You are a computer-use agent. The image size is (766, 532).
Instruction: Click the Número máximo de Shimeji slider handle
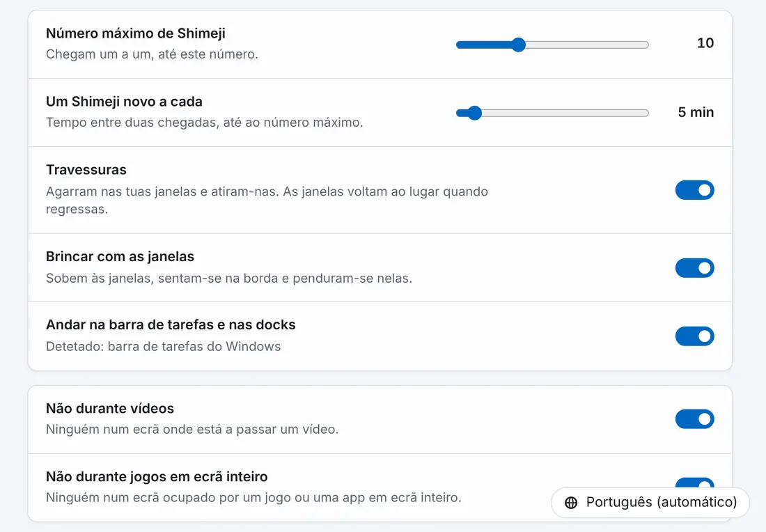pos(518,45)
